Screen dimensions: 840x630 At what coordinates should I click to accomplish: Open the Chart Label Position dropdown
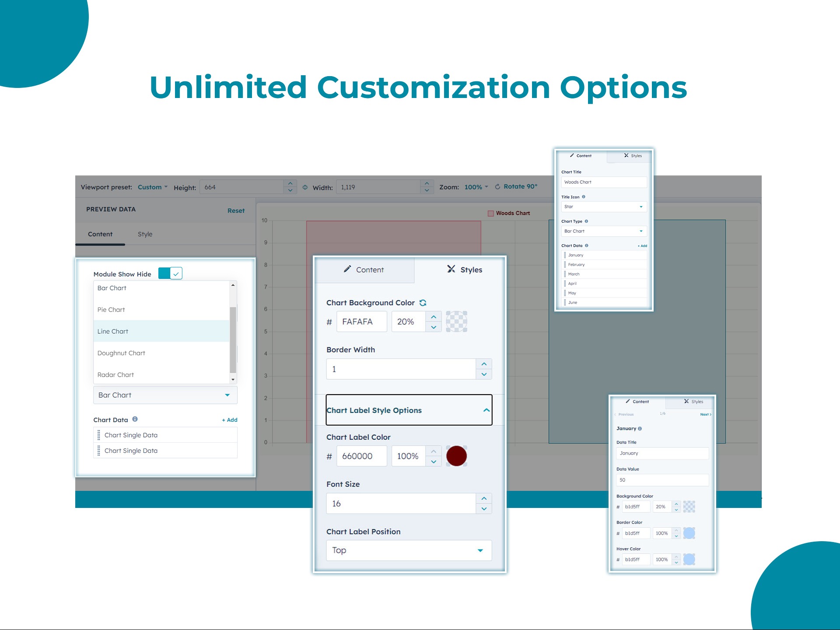[x=409, y=550]
